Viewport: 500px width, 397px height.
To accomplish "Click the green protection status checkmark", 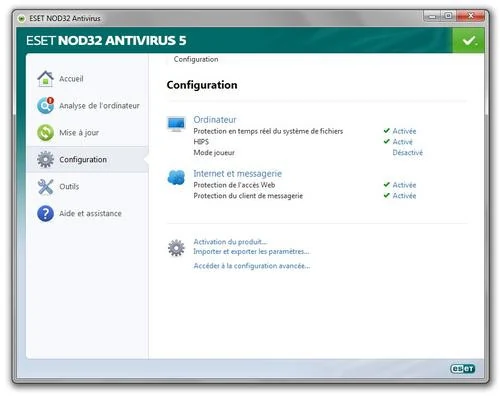I will [468, 41].
